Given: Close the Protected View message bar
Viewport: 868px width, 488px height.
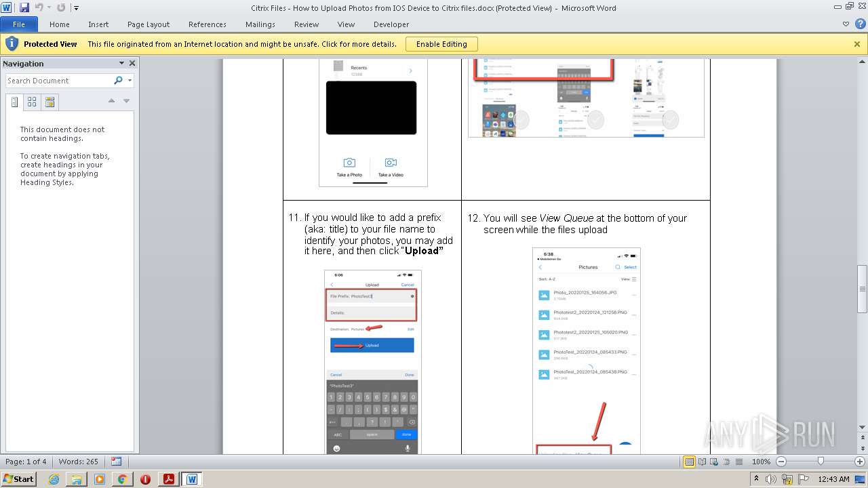Looking at the screenshot, I should pos(857,44).
